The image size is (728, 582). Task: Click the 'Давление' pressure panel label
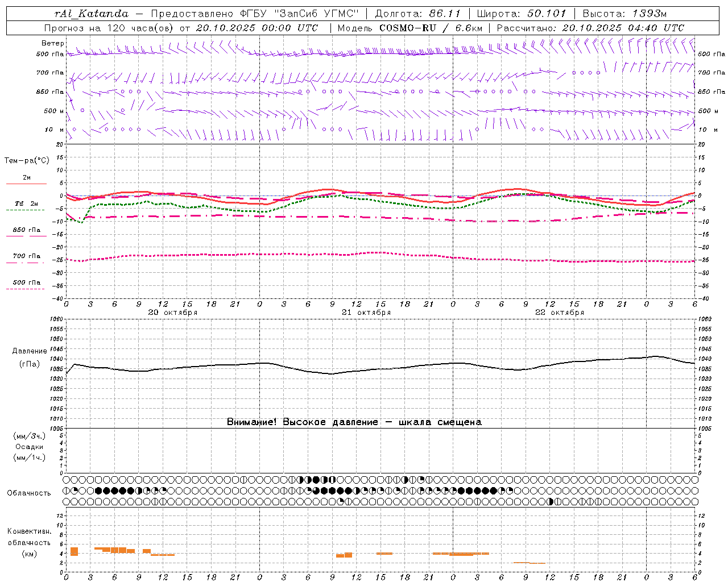click(30, 351)
